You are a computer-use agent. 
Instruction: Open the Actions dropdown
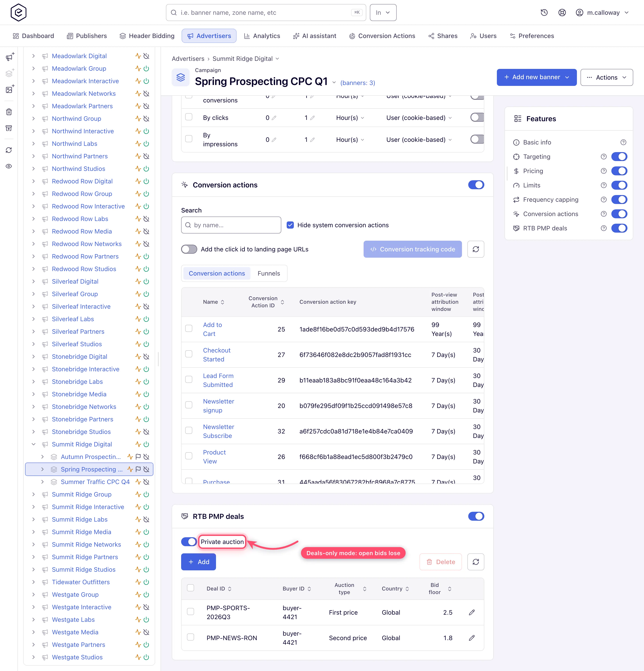click(607, 77)
